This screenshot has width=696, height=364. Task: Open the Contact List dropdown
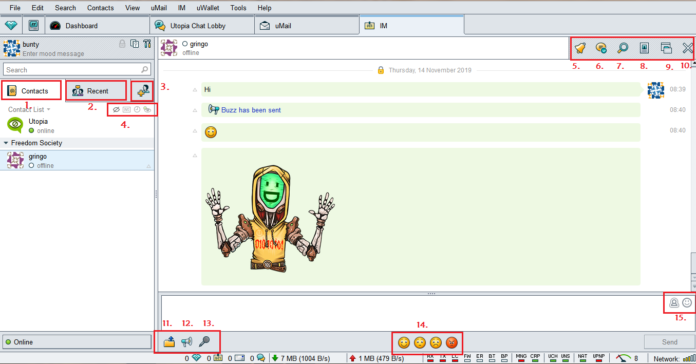(29, 110)
